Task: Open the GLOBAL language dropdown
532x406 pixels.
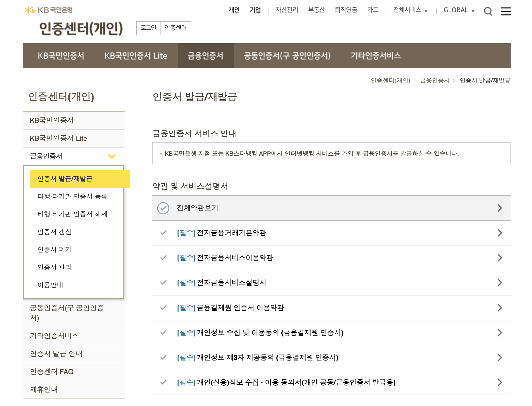Action: pyautogui.click(x=459, y=10)
